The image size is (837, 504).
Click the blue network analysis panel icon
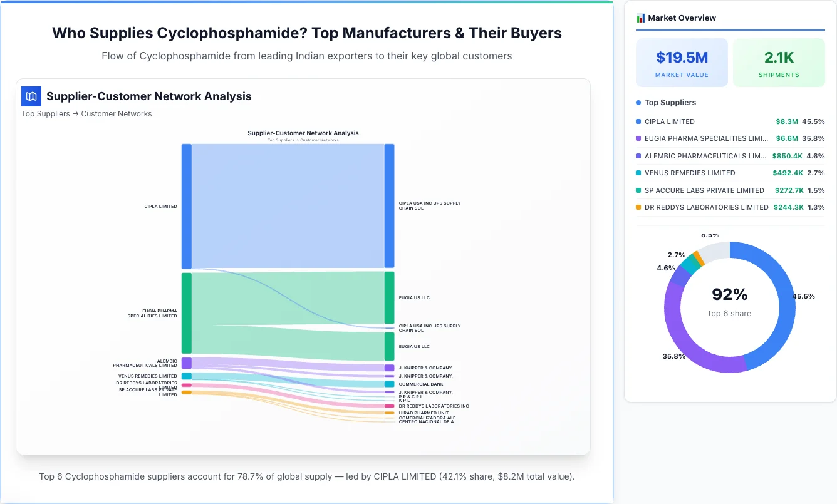coord(31,96)
